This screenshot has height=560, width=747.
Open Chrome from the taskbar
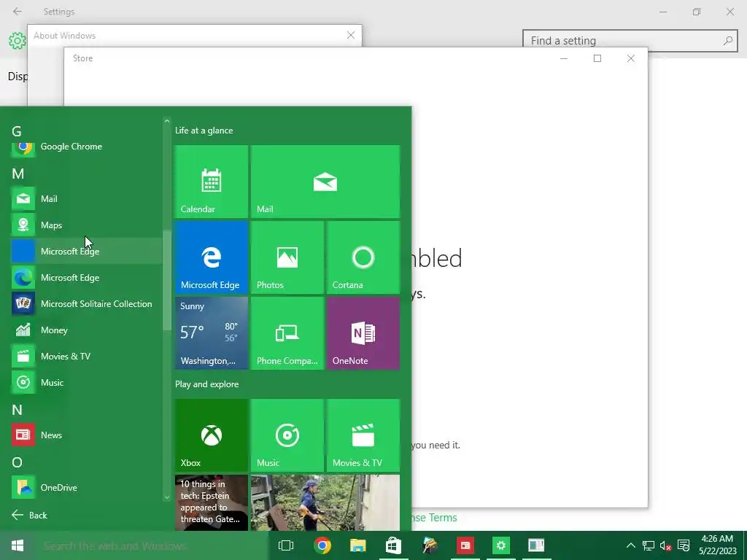322,545
